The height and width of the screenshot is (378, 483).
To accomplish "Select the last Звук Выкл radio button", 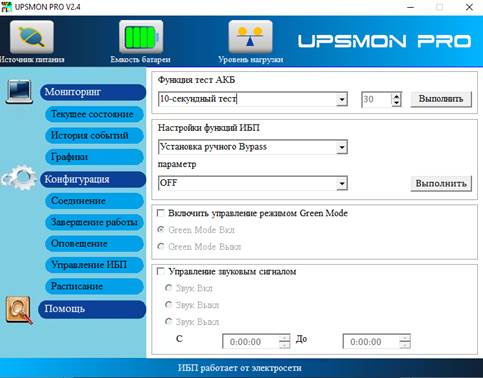I will pyautogui.click(x=169, y=322).
